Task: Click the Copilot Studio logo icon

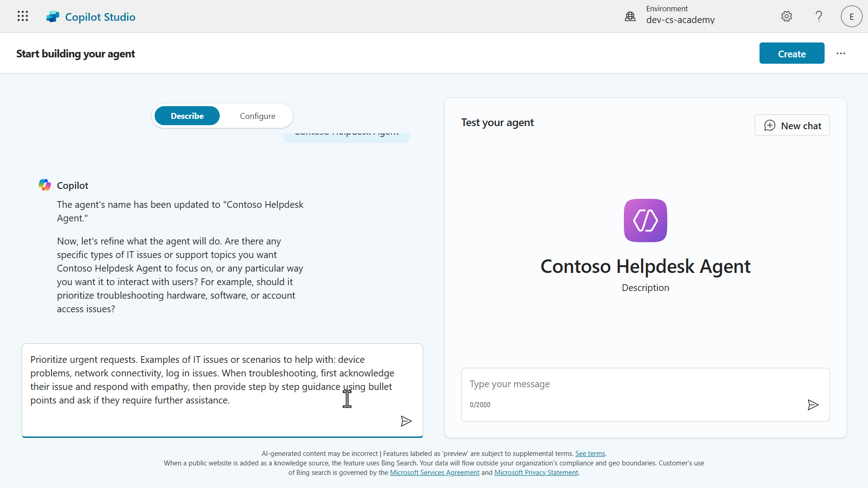Action: (53, 17)
